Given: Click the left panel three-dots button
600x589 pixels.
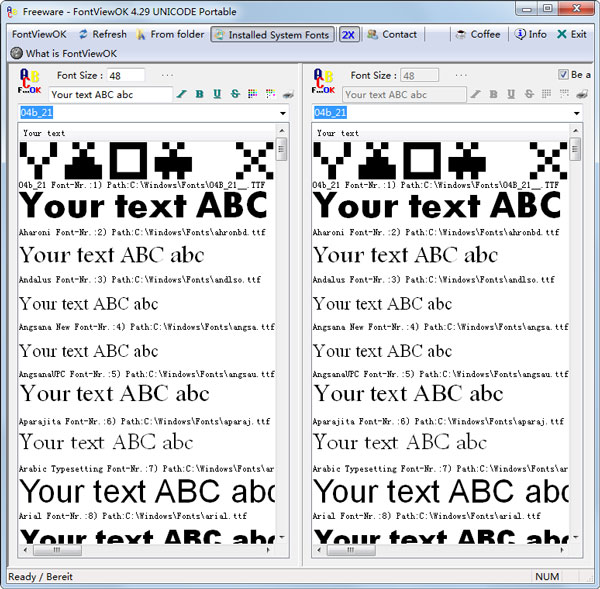Looking at the screenshot, I should point(167,75).
